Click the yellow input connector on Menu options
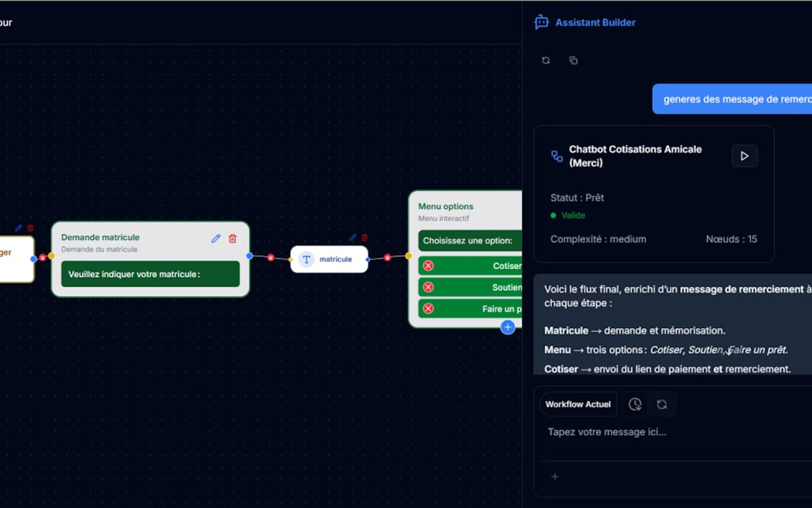Screen dimensions: 812x508 (409, 256)
